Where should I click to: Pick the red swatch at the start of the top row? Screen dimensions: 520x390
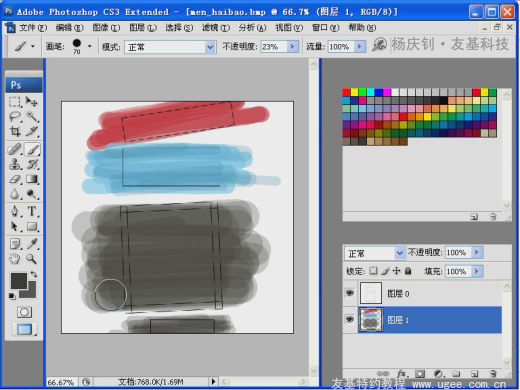(x=347, y=92)
